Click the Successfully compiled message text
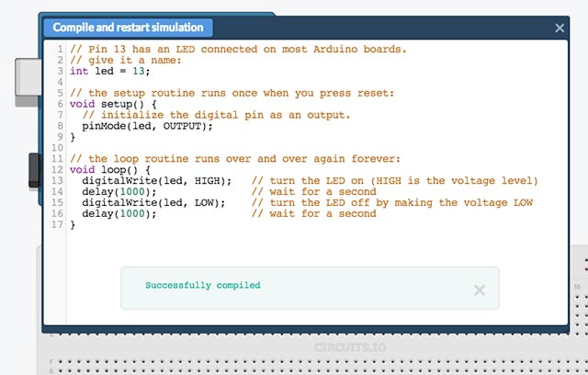Viewport: 588px width, 375px height. click(203, 285)
